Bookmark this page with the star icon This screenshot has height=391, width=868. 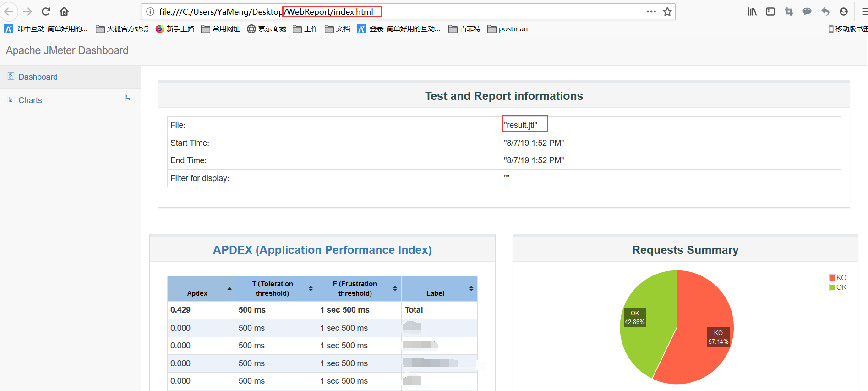(667, 11)
